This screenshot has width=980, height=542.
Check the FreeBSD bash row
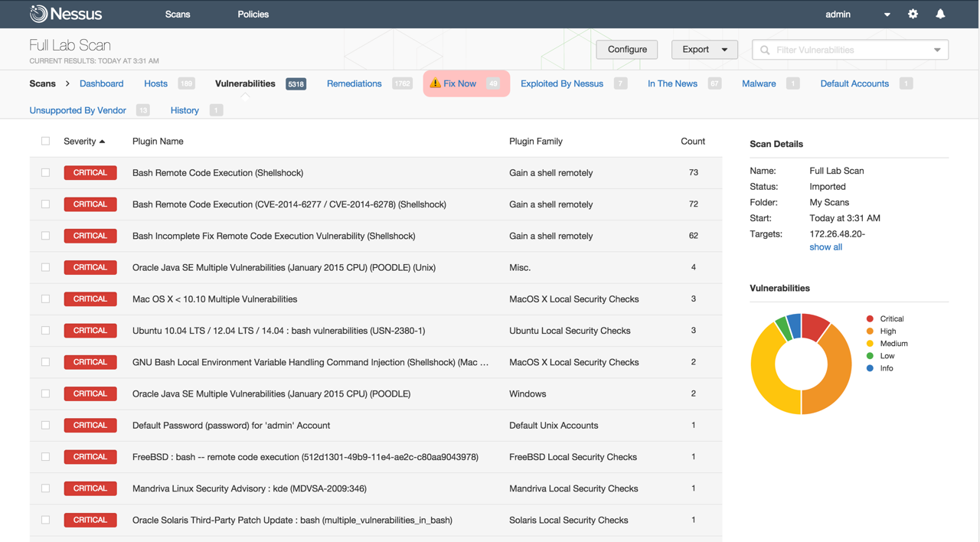coord(45,457)
